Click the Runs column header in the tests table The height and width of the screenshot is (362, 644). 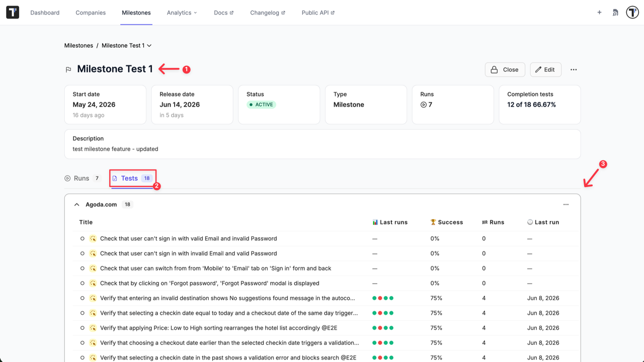(493, 222)
